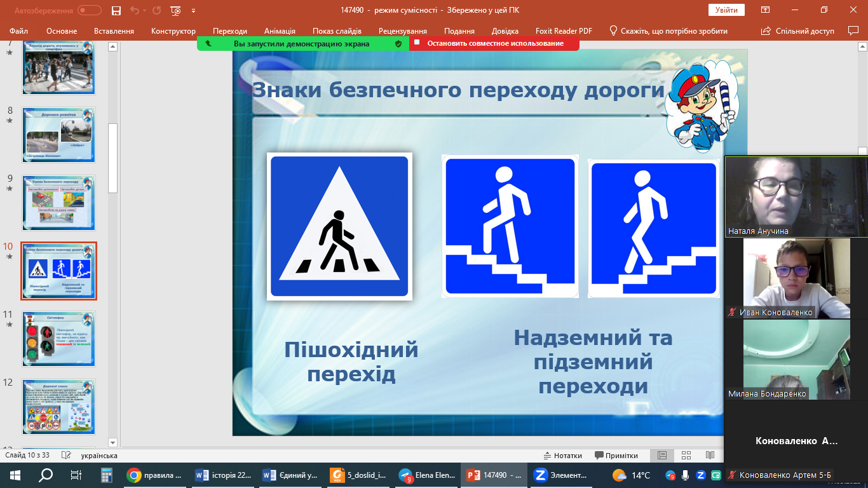Click the 'Слайд 10 з 33' status indicator
The image size is (868, 488).
tap(27, 456)
